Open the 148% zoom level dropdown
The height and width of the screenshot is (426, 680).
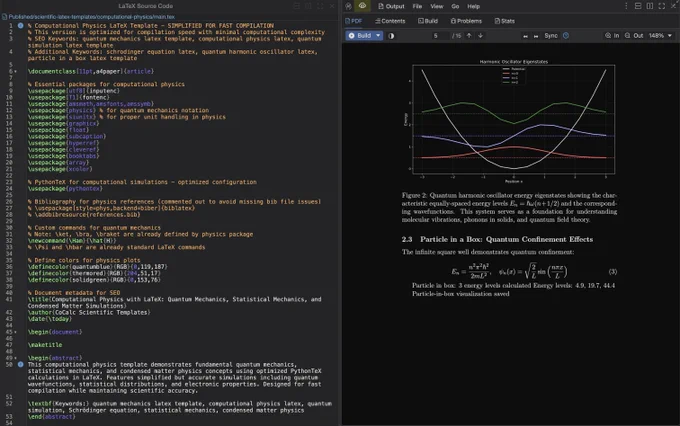click(660, 36)
